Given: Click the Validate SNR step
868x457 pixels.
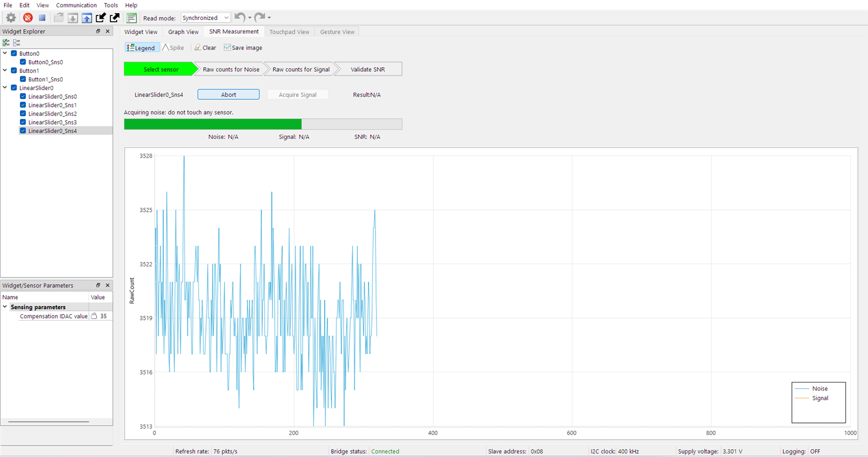Looking at the screenshot, I should [368, 69].
